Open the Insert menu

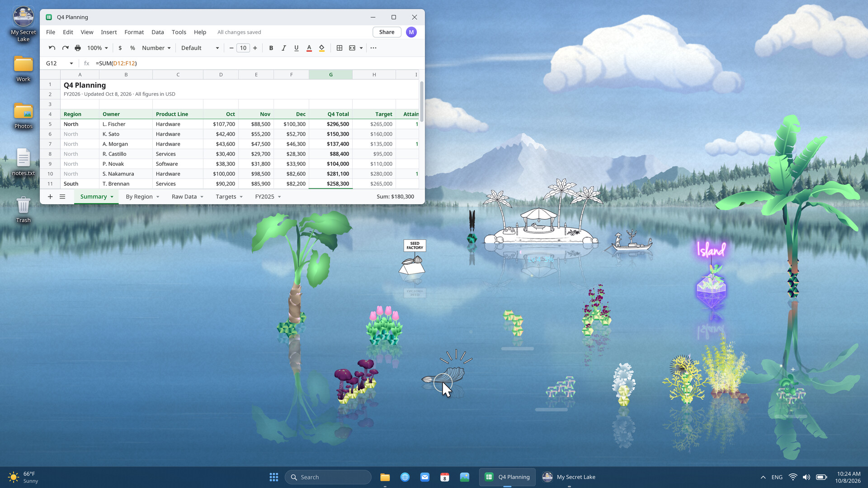(109, 32)
